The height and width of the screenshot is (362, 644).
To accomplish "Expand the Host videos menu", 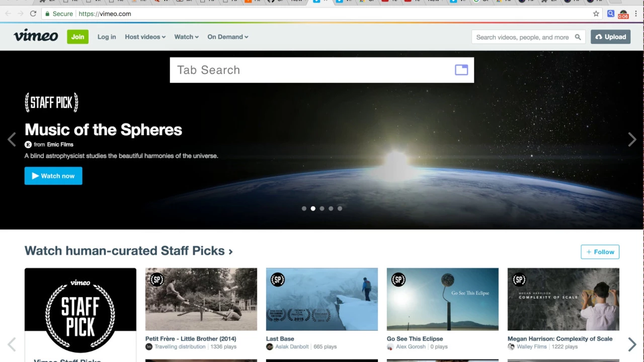I will pyautogui.click(x=145, y=37).
